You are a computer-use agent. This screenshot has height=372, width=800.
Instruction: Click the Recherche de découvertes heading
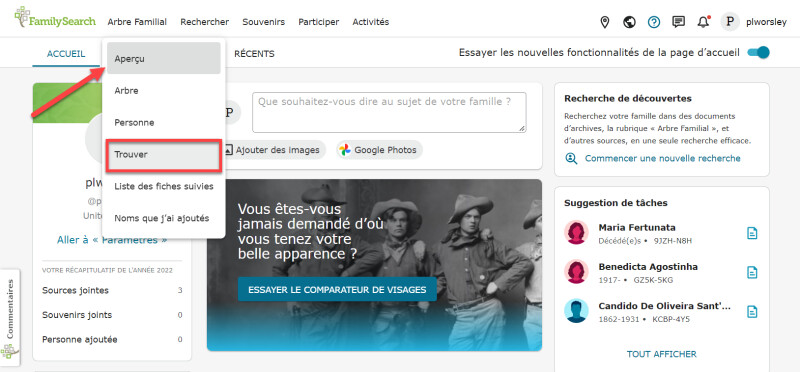click(628, 98)
